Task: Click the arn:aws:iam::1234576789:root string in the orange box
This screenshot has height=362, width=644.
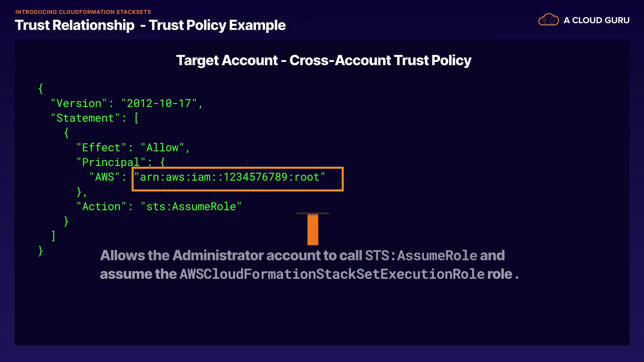Action: pyautogui.click(x=230, y=177)
